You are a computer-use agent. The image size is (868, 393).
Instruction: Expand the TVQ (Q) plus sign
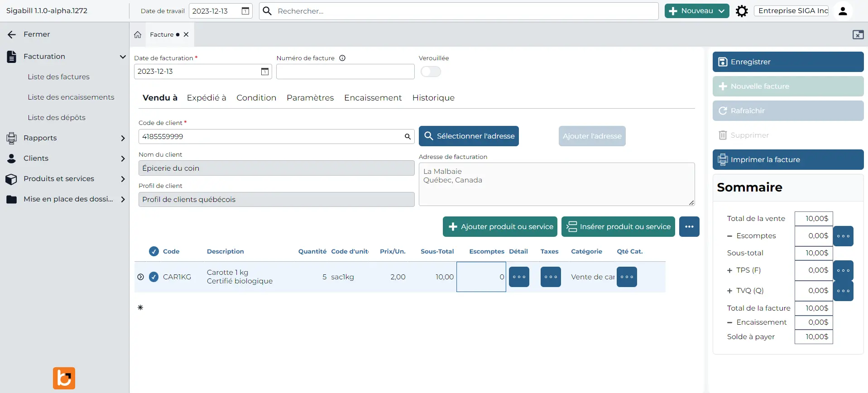[729, 291]
